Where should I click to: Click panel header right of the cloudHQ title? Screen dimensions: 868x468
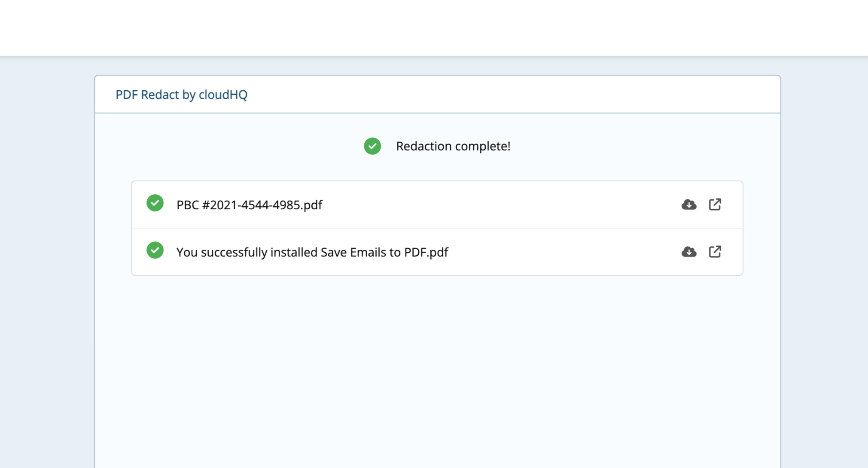(515, 95)
